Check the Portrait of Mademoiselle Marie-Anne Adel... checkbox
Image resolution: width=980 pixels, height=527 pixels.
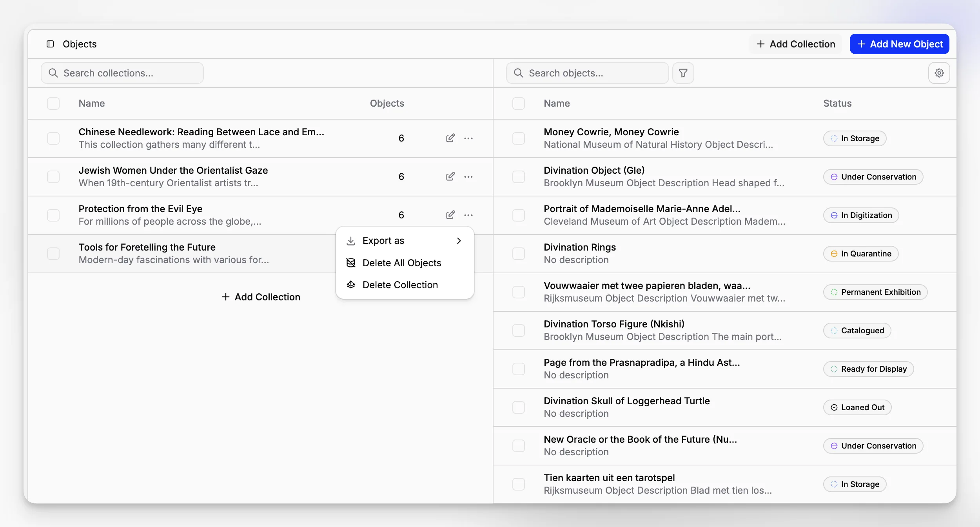[x=519, y=215]
